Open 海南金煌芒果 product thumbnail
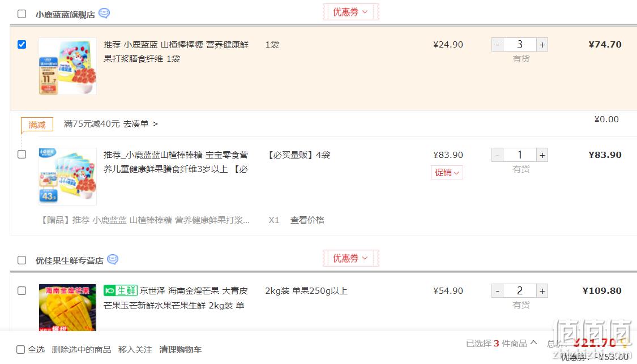 point(67,307)
